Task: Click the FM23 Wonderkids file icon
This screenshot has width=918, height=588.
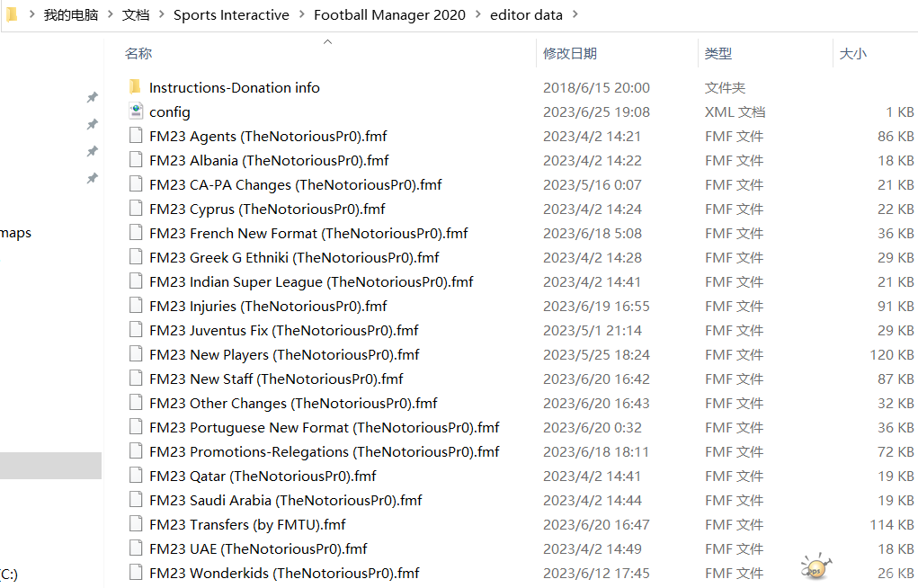Action: tap(136, 573)
